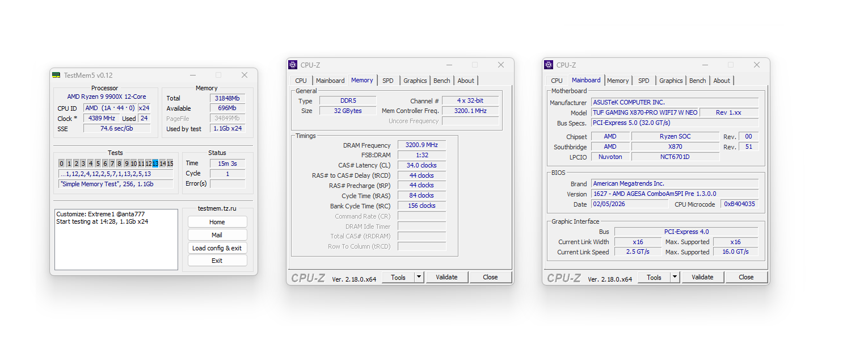Image resolution: width=868 pixels, height=352 pixels.
Task: Open the About tab in the Mainboard window
Action: pyautogui.click(x=722, y=80)
